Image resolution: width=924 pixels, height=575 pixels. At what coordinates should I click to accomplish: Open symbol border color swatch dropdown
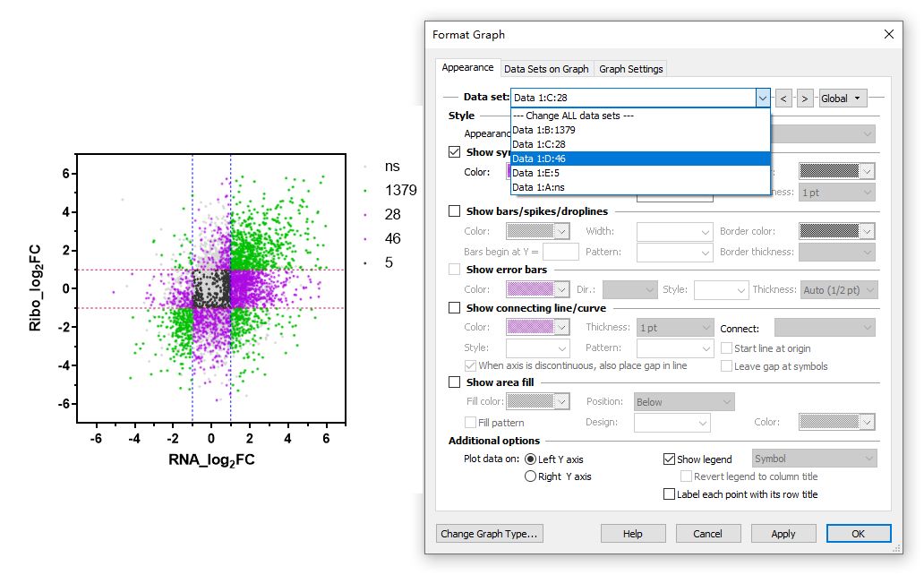click(x=837, y=172)
